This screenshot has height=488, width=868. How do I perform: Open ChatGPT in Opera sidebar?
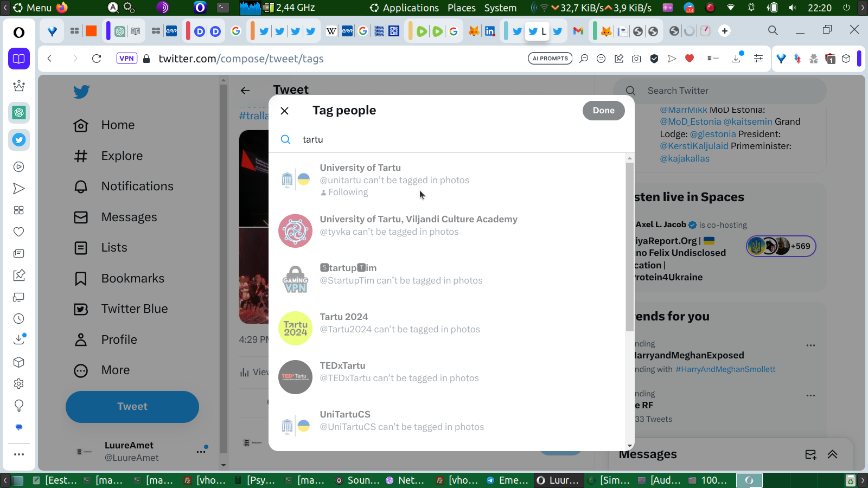coord(19,113)
